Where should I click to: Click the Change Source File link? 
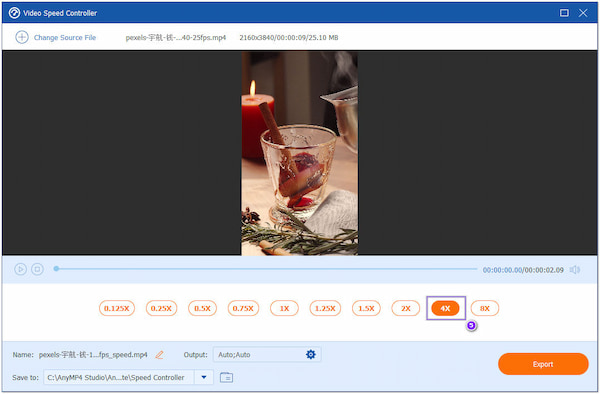pos(65,37)
